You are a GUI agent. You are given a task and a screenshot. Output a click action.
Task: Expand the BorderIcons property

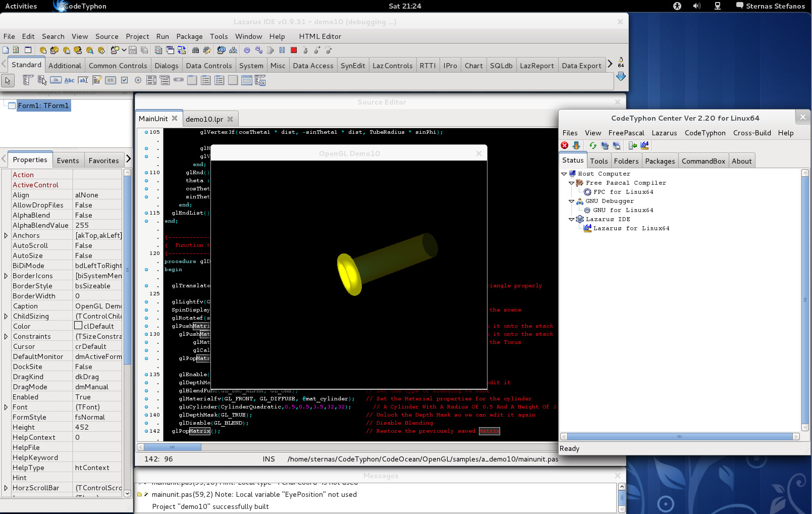(6, 276)
